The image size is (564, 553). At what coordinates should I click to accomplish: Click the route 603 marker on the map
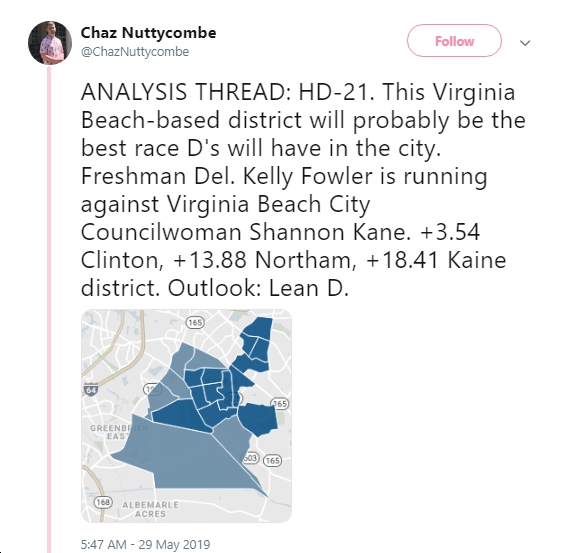click(251, 458)
